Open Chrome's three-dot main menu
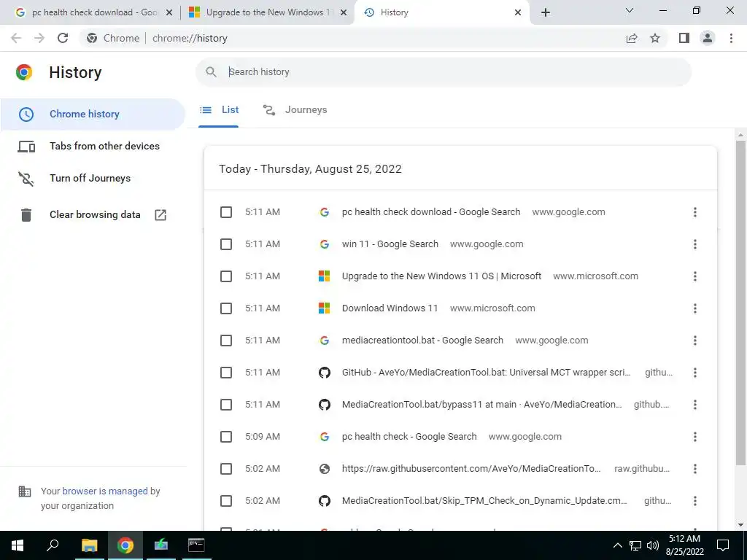Screen dimensions: 747x560 pyautogui.click(x=731, y=38)
